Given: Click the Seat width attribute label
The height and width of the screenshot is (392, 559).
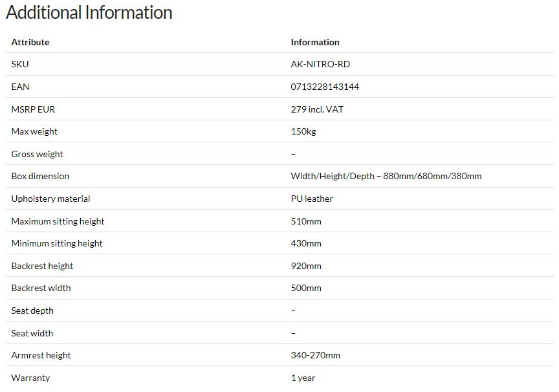Looking at the screenshot, I should click(32, 333).
